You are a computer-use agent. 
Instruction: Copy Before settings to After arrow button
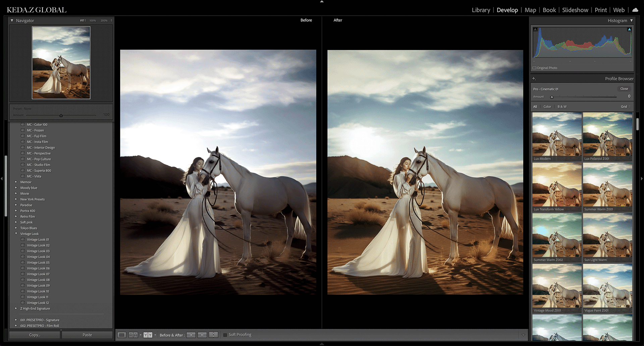point(191,335)
